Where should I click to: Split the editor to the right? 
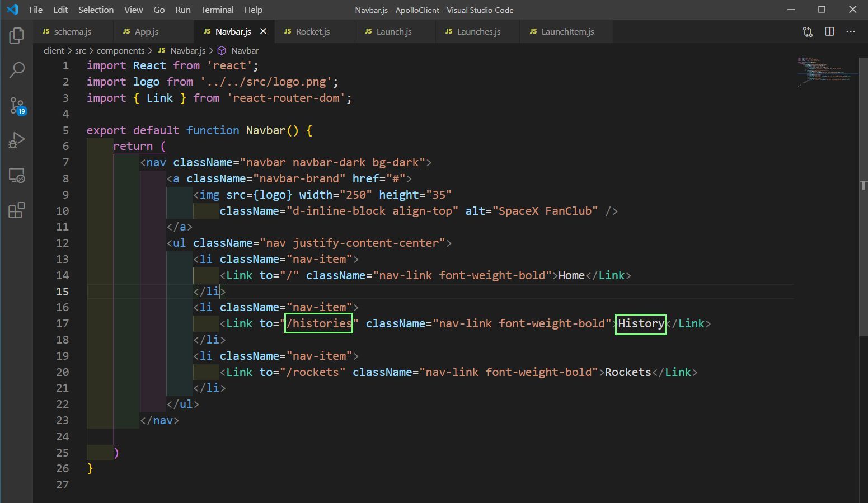829,32
